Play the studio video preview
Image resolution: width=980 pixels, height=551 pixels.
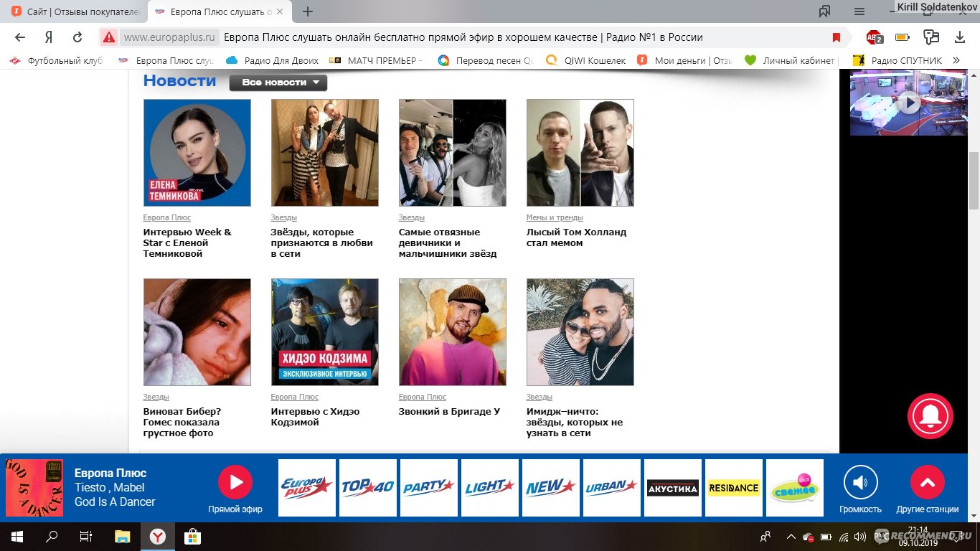click(909, 103)
